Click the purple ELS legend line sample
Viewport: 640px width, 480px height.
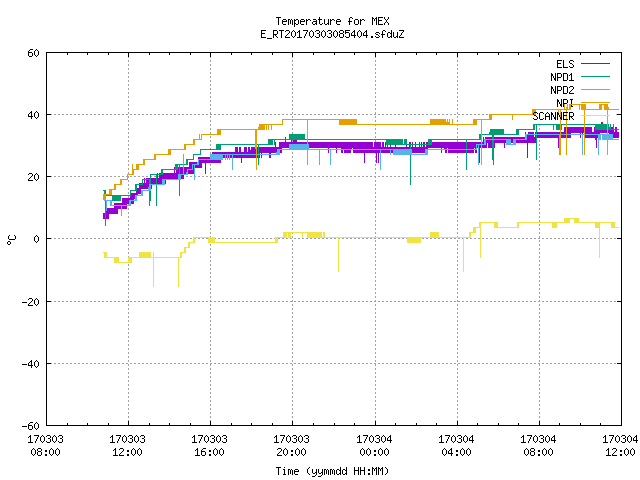pyautogui.click(x=595, y=64)
